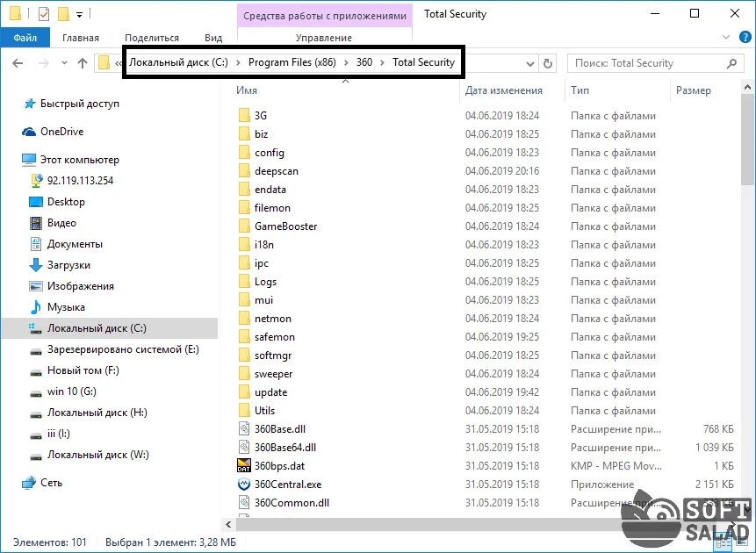Select the GameBooster folder
The height and width of the screenshot is (553, 756).
[286, 226]
